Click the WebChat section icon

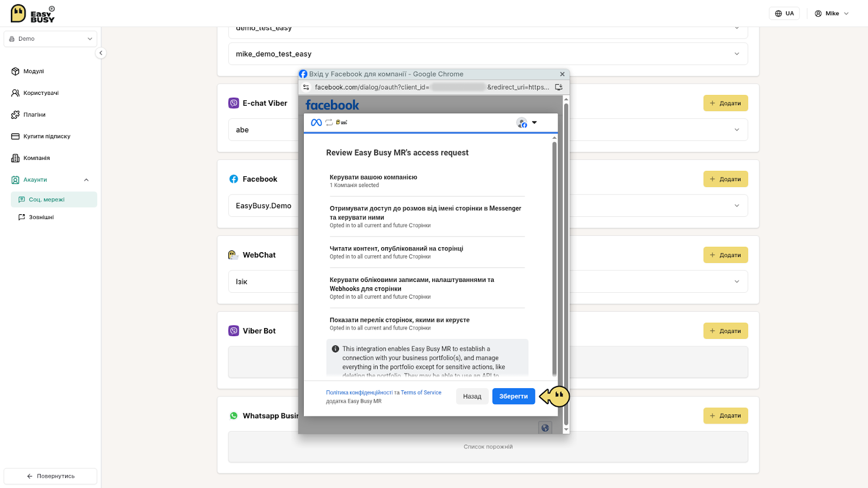(233, 255)
